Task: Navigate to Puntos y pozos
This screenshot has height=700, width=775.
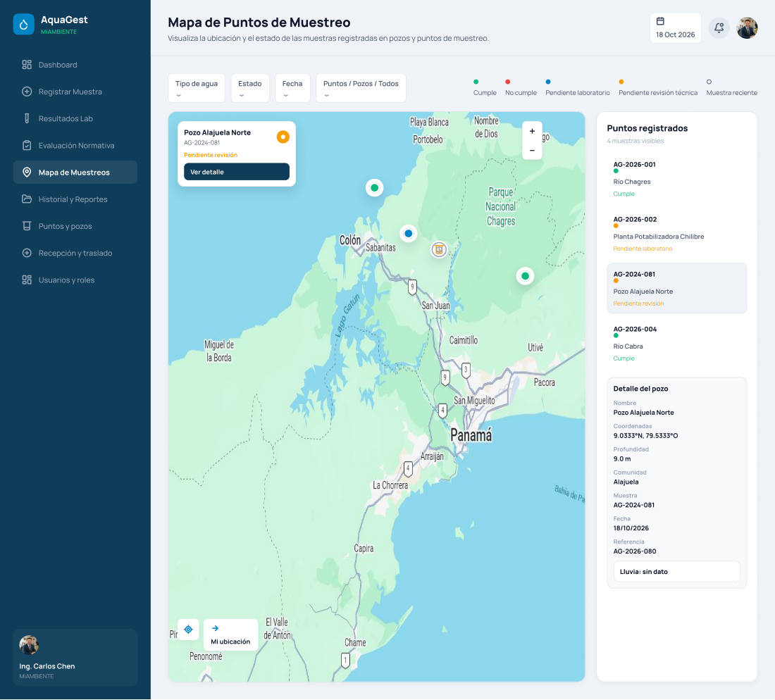Action: click(x=75, y=226)
